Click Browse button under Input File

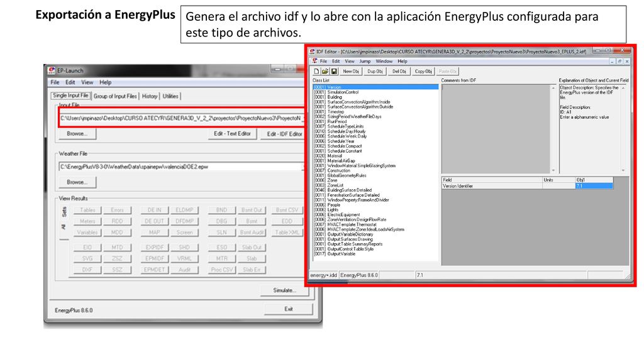77,134
